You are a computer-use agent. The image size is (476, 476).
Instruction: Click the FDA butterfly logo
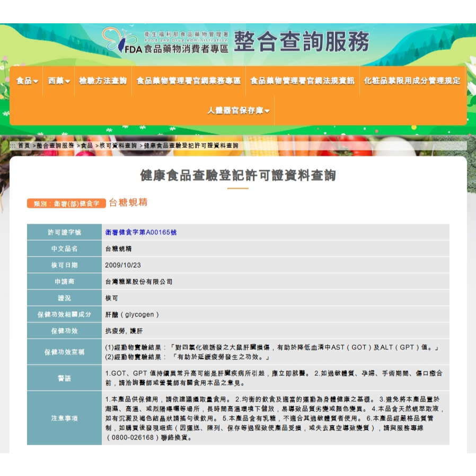(x=120, y=40)
